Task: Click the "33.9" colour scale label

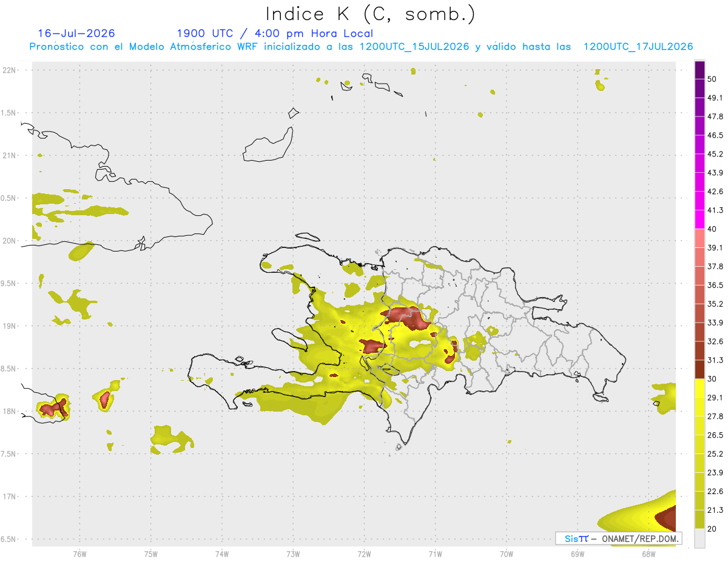Action: point(715,323)
